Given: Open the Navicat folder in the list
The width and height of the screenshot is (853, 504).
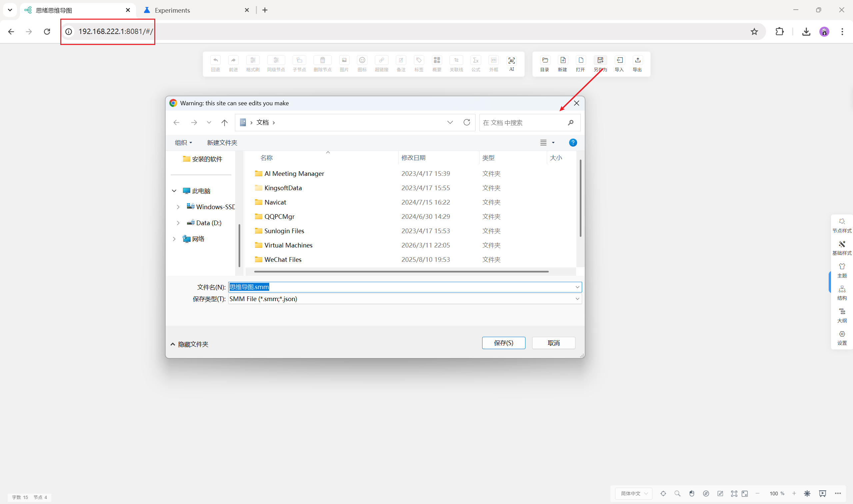Looking at the screenshot, I should [x=275, y=203].
